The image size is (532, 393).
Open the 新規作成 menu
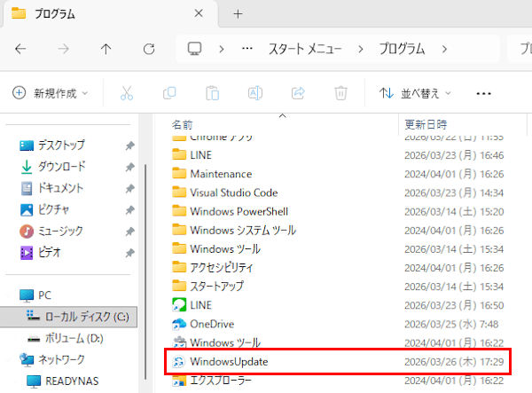tap(50, 93)
